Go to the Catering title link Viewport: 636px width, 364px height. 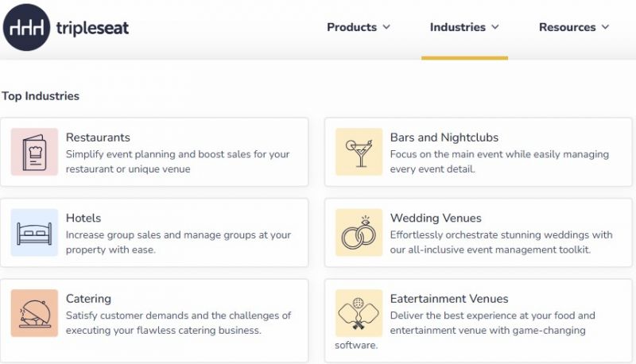click(x=88, y=299)
